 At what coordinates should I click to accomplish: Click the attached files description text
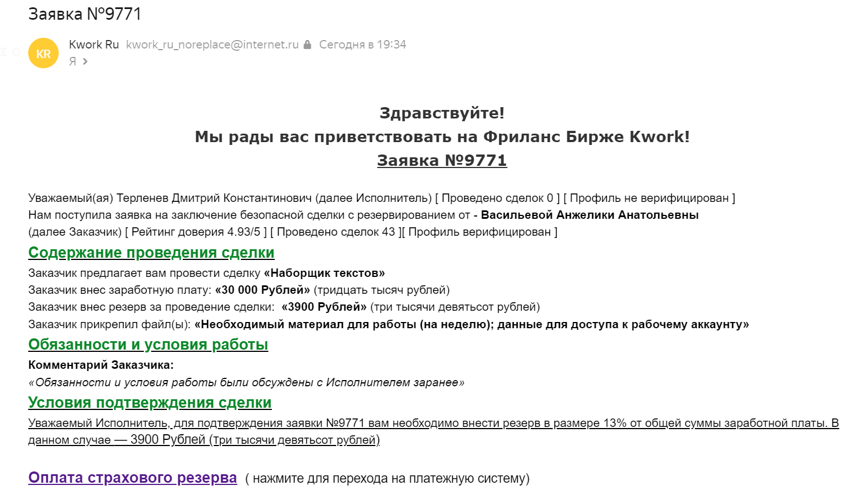point(472,324)
